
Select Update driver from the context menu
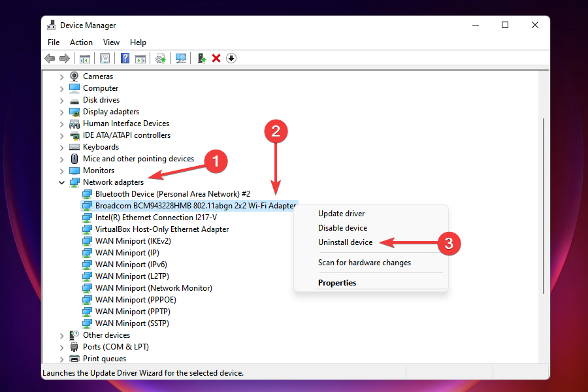(341, 213)
